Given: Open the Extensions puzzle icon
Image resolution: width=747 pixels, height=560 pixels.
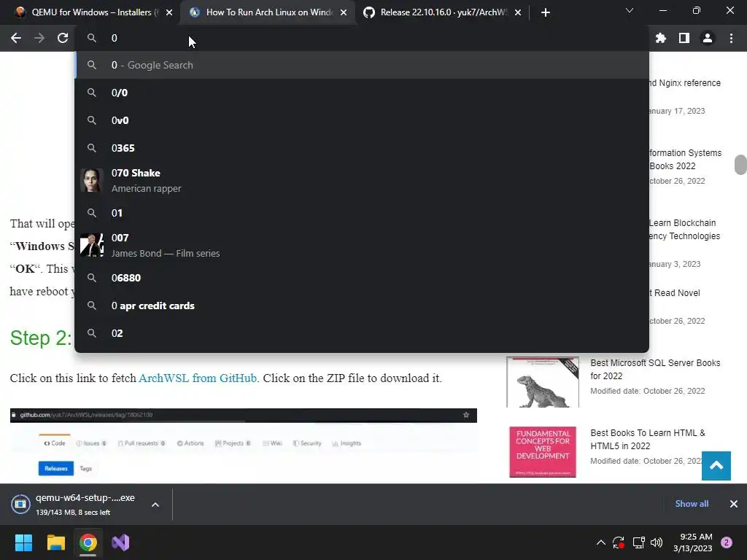Looking at the screenshot, I should (660, 38).
